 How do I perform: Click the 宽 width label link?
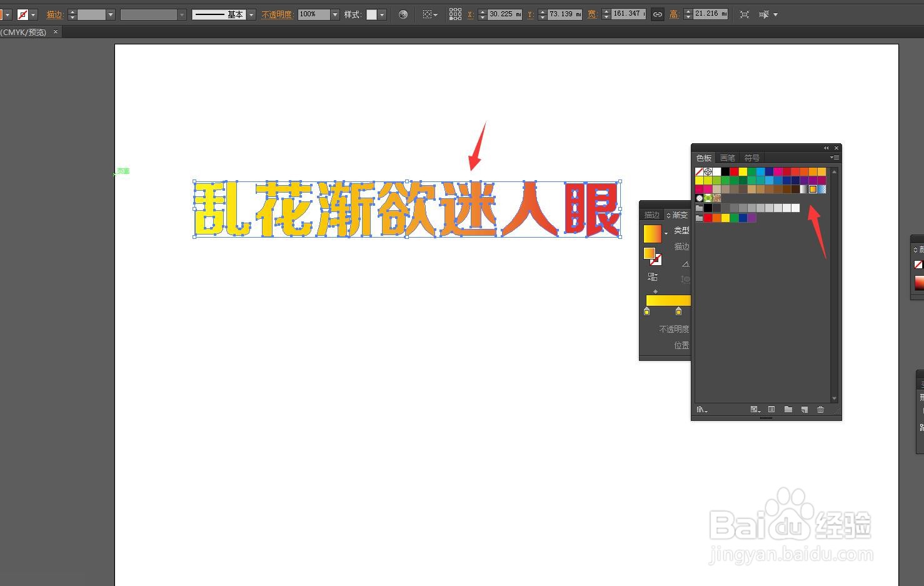(x=592, y=14)
